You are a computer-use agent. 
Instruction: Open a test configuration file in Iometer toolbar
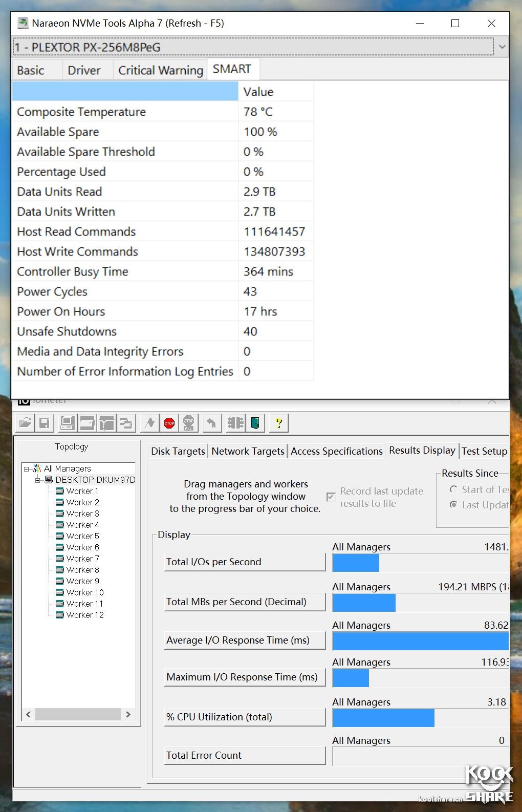[25, 423]
